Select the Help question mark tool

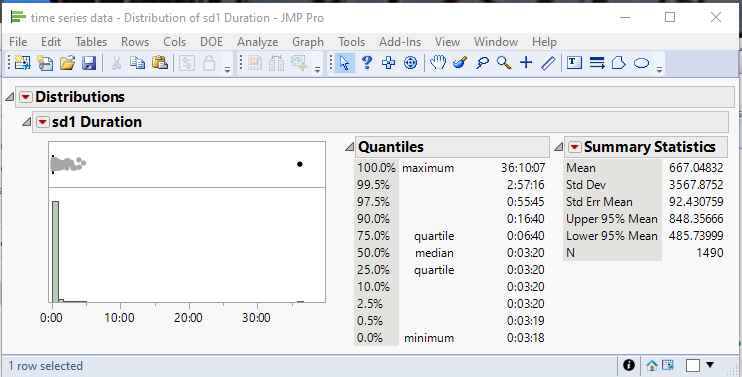366,63
